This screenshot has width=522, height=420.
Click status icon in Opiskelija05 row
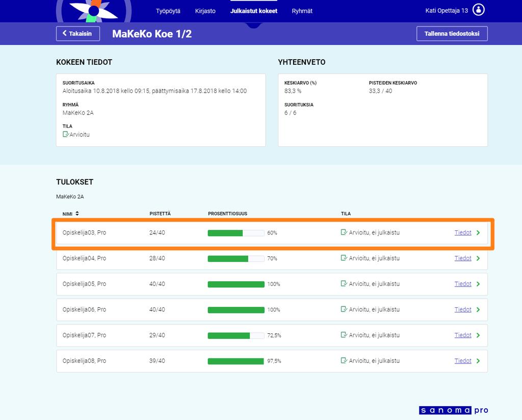coord(344,283)
